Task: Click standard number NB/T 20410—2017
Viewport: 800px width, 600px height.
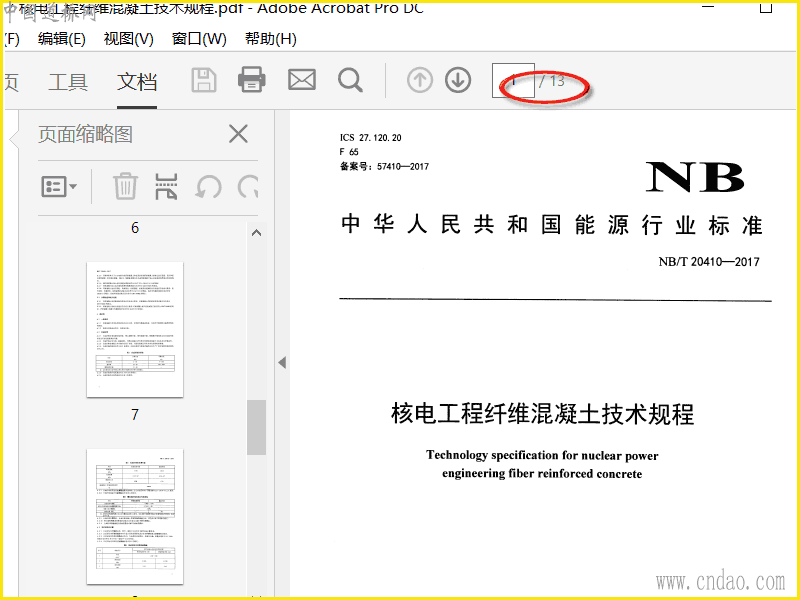Action: point(709,262)
